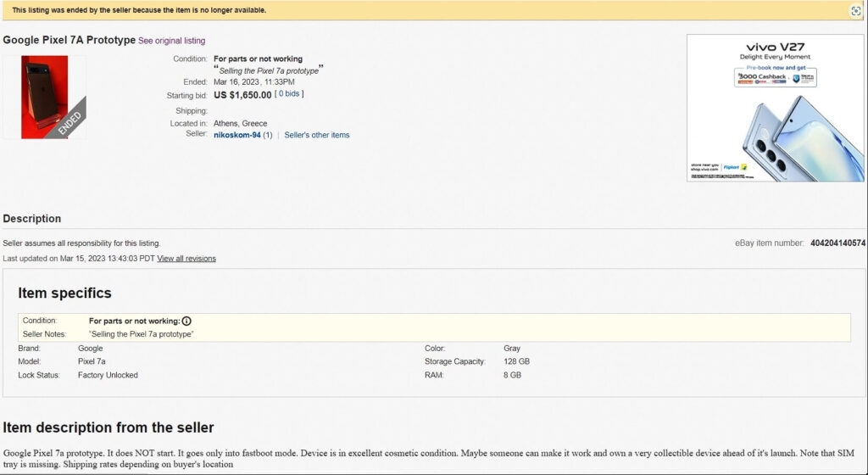The height and width of the screenshot is (475, 868).
Task: Open seller profile nikoskom-94
Action: pos(237,135)
